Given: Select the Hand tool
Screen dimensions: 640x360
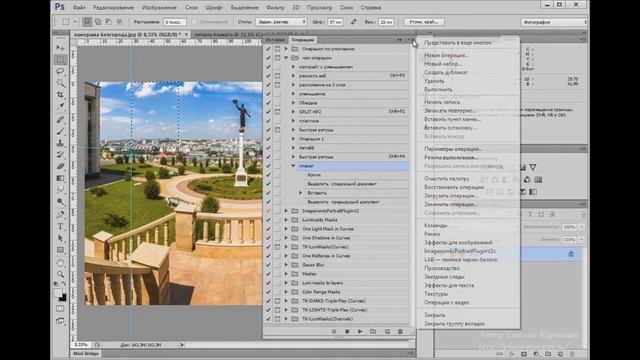Looking at the screenshot, I should coord(60,262).
